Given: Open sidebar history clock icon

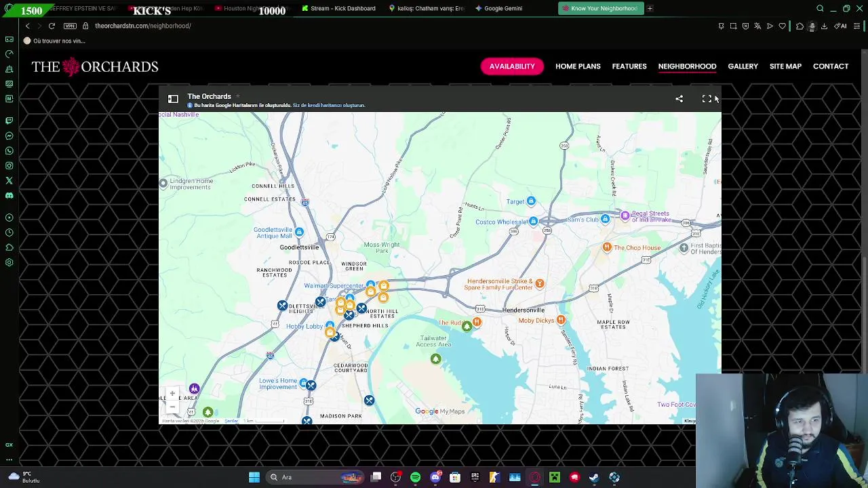Looking at the screenshot, I should [x=9, y=232].
